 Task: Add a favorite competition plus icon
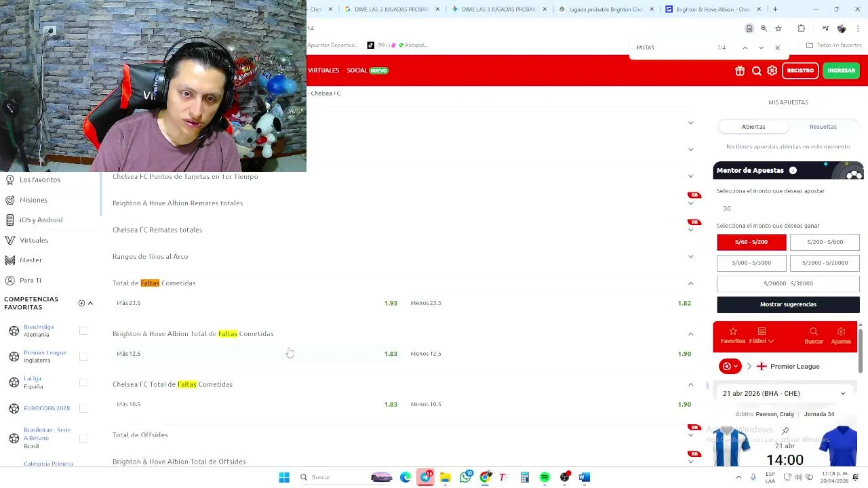coord(81,304)
